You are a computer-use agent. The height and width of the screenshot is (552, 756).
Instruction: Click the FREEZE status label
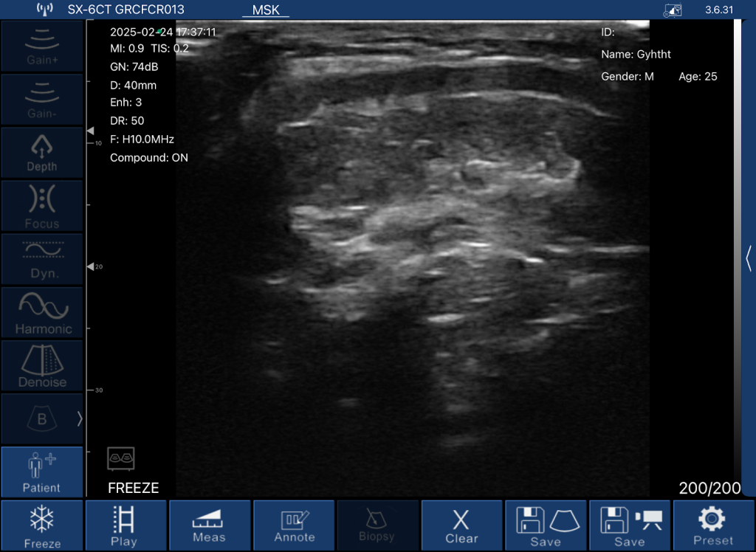pyautogui.click(x=134, y=489)
